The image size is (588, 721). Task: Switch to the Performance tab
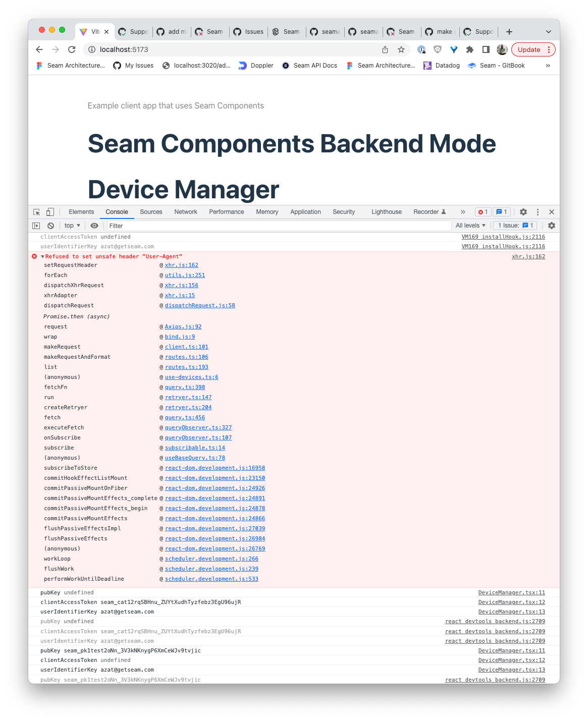coord(226,212)
